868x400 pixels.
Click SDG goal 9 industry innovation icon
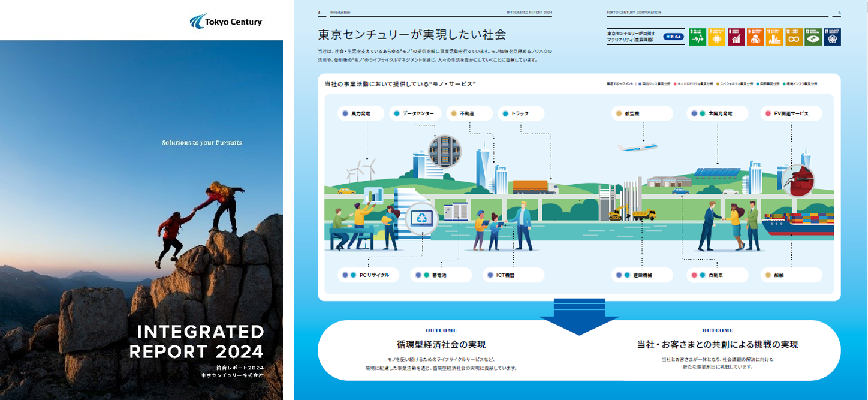tap(755, 37)
